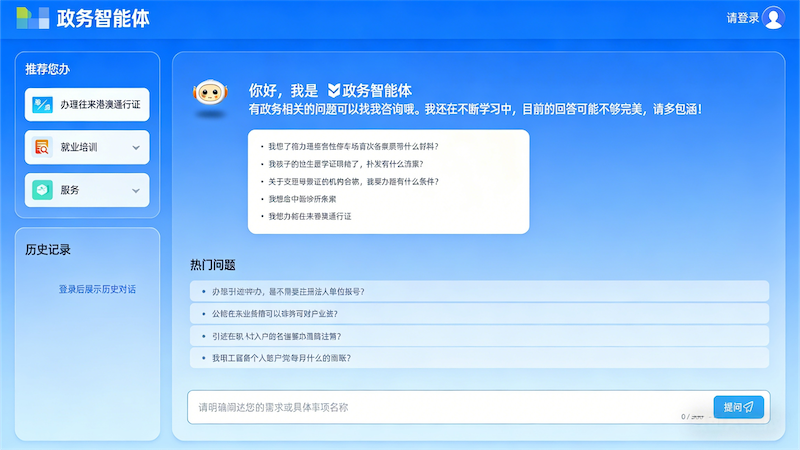Select the suggestion beginning 关于

[x=353, y=181]
